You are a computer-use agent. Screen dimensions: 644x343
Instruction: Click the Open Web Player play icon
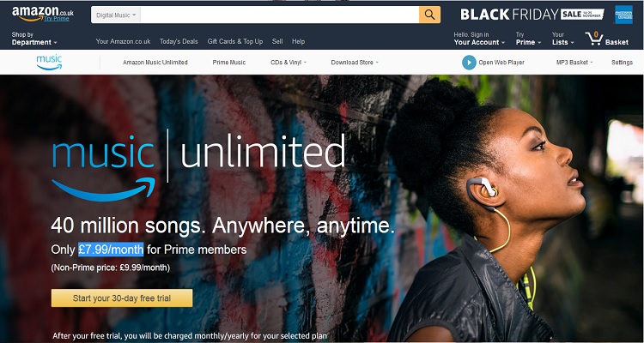[469, 63]
